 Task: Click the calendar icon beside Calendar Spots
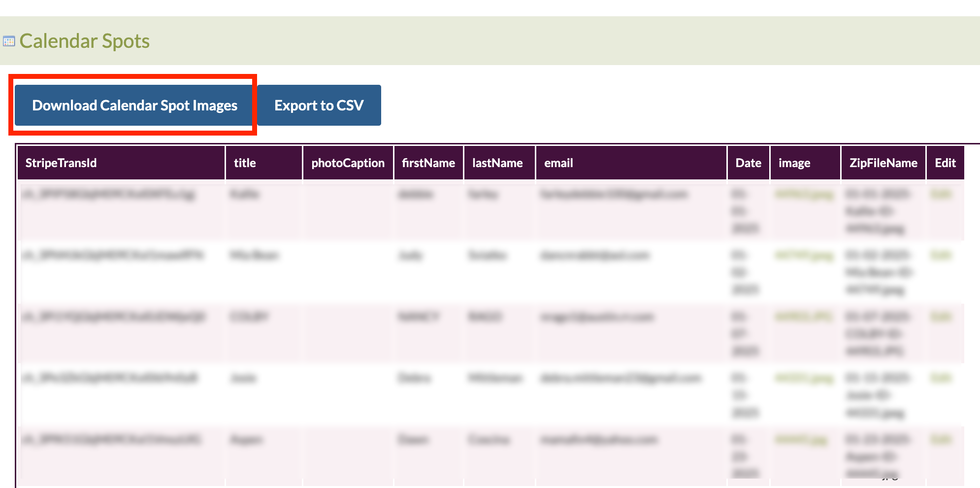(x=9, y=41)
